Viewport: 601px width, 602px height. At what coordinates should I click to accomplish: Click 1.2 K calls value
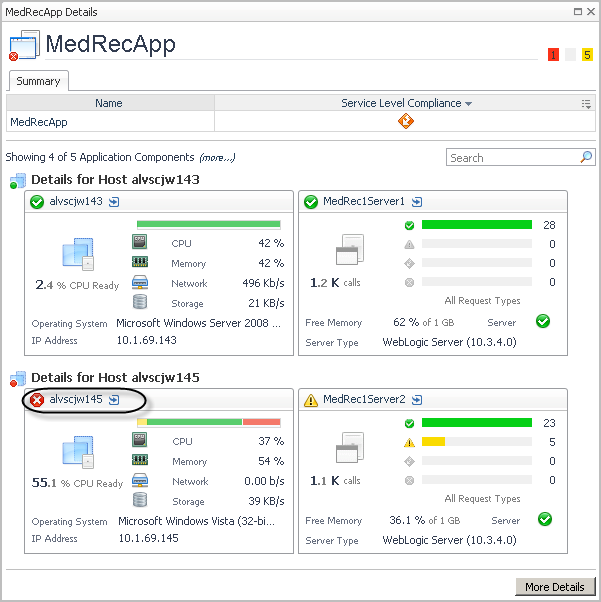(x=335, y=283)
